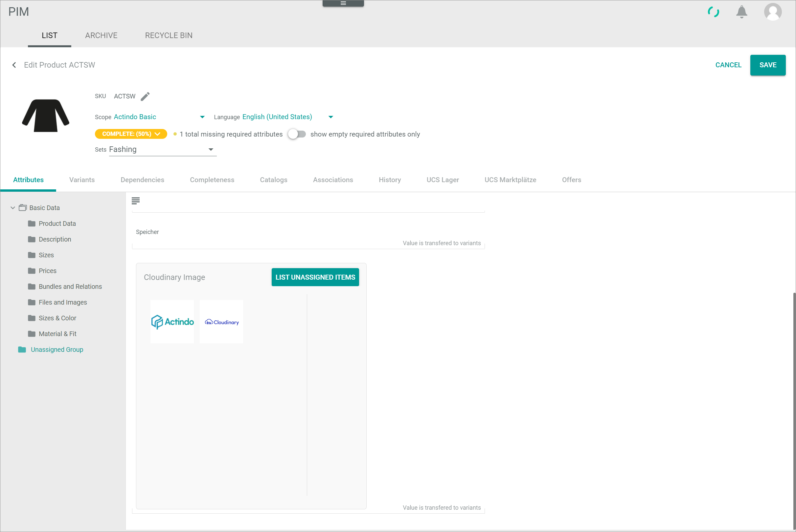Select the Unassigned Group folder
Screen dimensions: 796x532
click(x=57, y=350)
